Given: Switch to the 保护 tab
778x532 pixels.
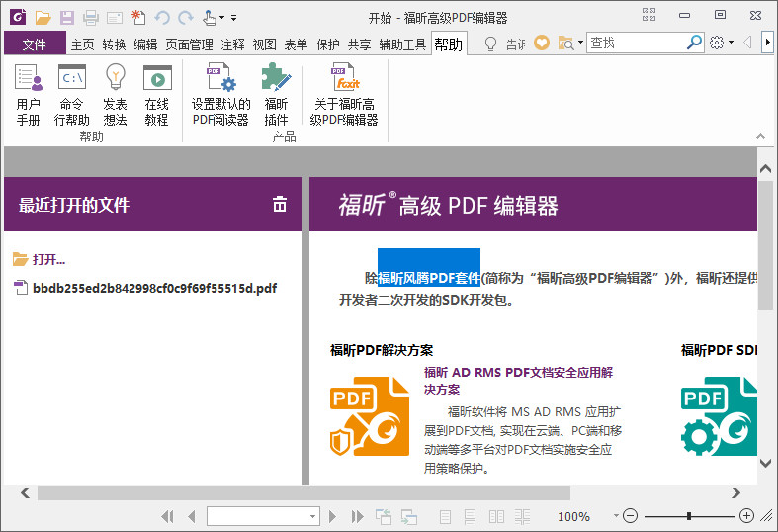Looking at the screenshot, I should pyautogui.click(x=328, y=44).
